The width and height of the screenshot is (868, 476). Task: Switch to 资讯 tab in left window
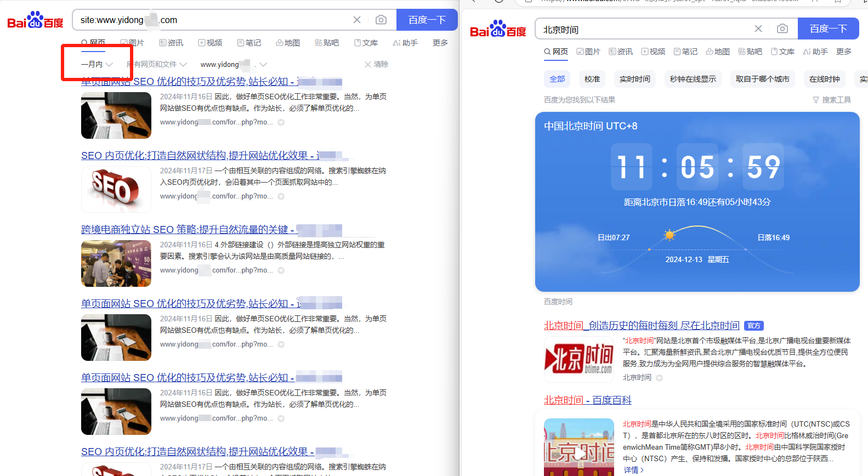click(171, 43)
